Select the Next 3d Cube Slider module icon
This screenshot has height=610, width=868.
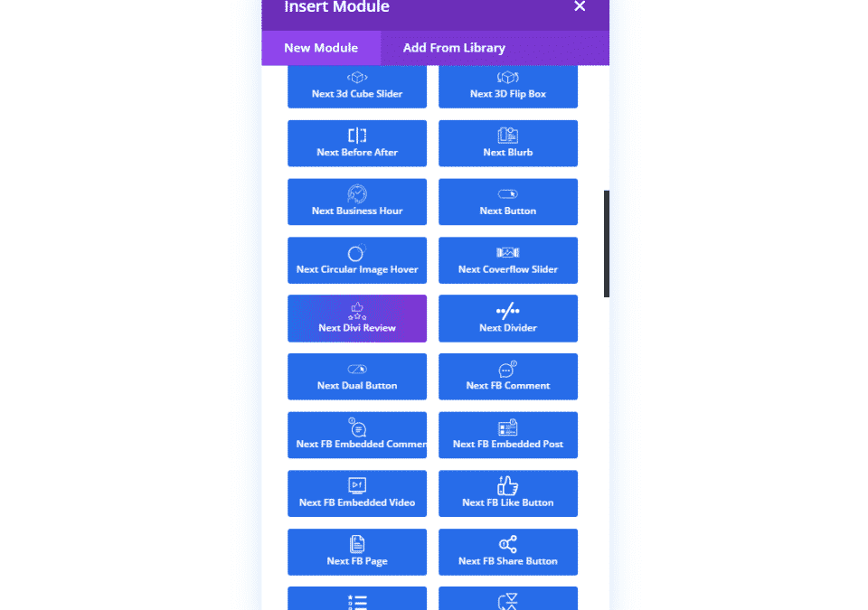tap(357, 78)
